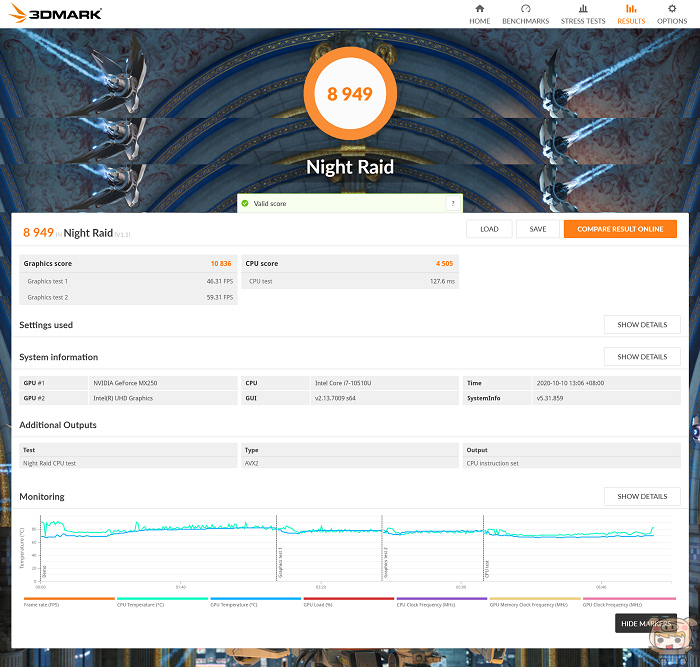Viewport: 700px width, 667px height.
Task: Open the Stress Tests chart icon
Action: [583, 8]
